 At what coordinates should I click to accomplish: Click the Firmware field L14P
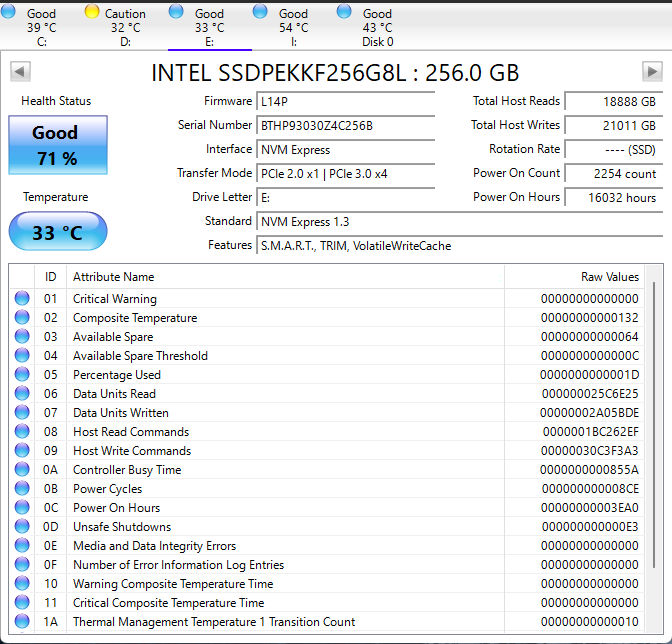pyautogui.click(x=345, y=102)
